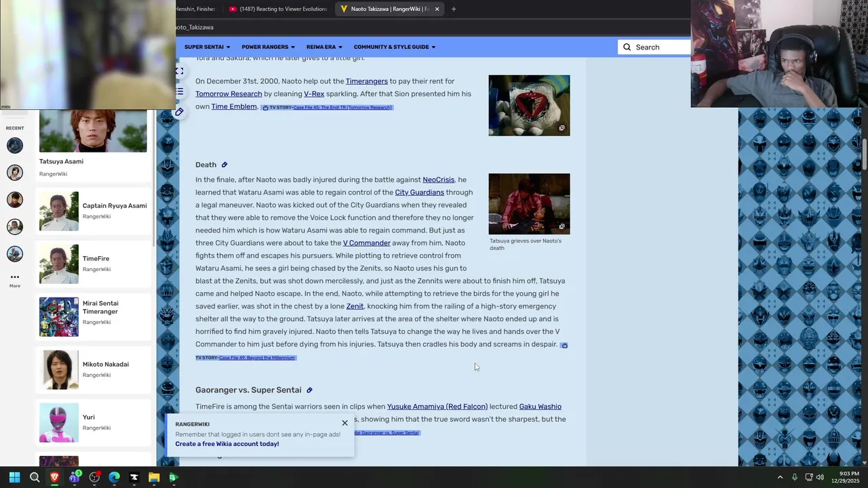Open the Time Emblem thumbnail image
The height and width of the screenshot is (488, 868).
click(529, 105)
